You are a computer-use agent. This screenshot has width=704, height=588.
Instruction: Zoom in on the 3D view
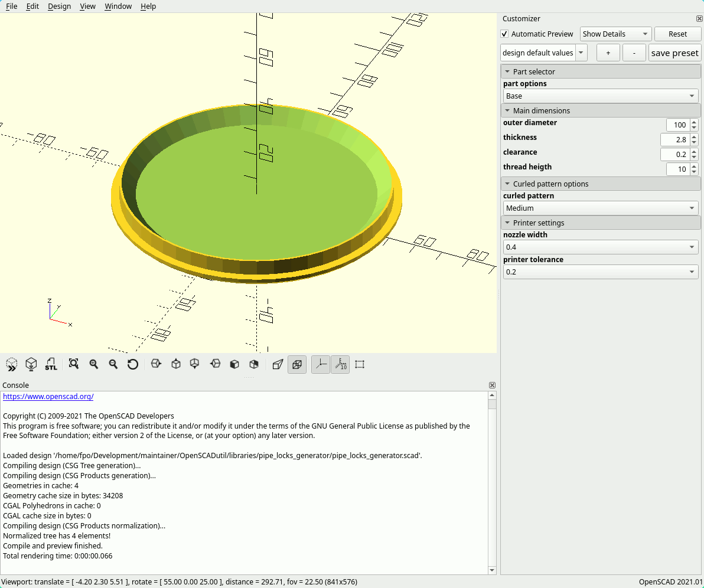[93, 364]
